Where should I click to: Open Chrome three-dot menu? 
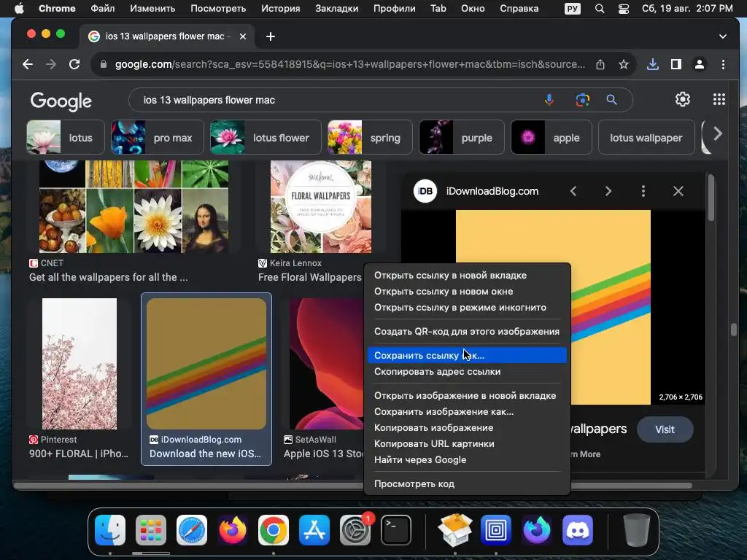[x=723, y=64]
